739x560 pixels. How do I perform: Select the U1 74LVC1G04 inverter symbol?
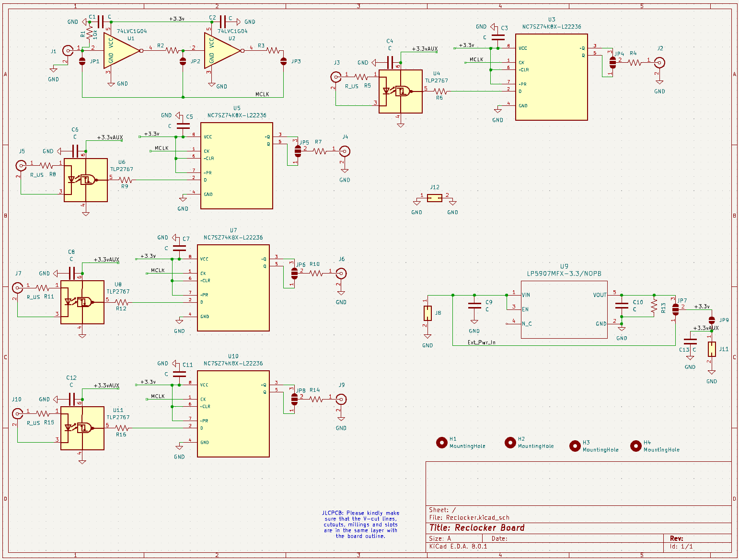[123, 50]
